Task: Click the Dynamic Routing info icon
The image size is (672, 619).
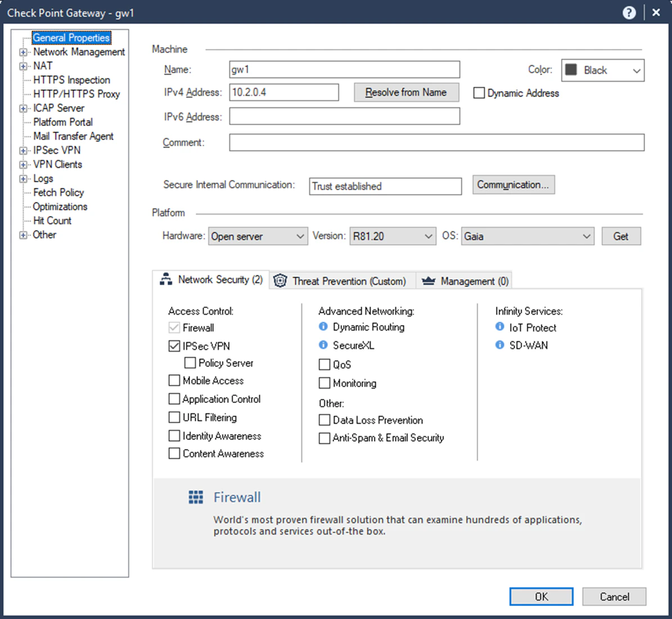Action: (x=323, y=327)
